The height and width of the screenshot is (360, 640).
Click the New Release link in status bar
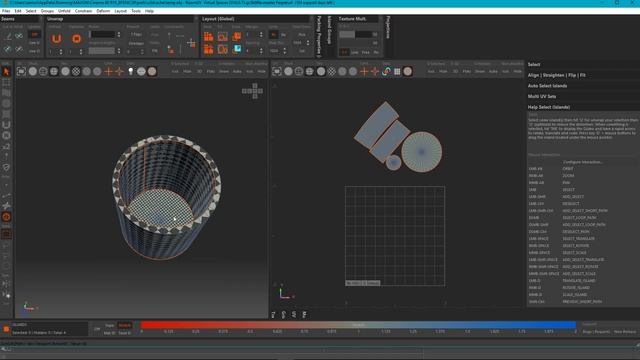624,331
